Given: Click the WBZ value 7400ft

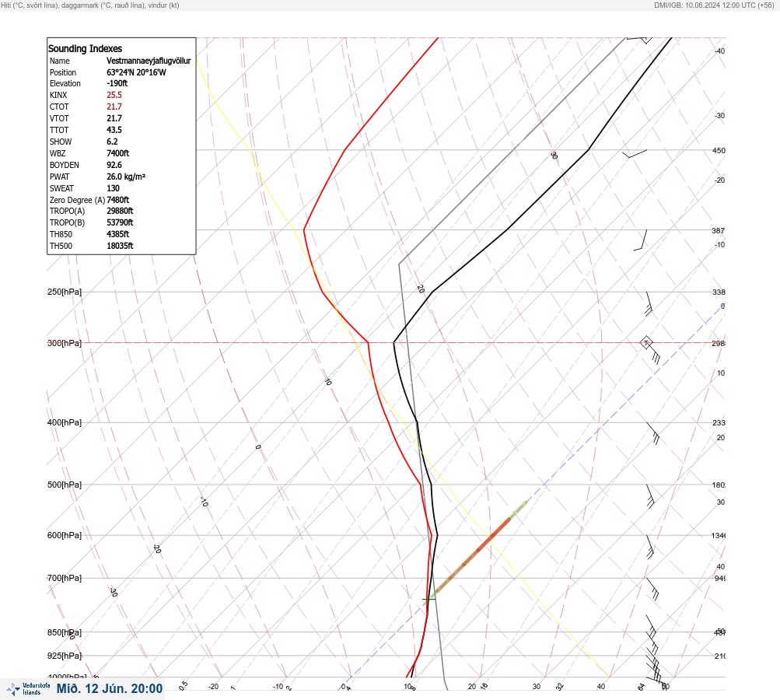Looking at the screenshot, I should pyautogui.click(x=118, y=153).
